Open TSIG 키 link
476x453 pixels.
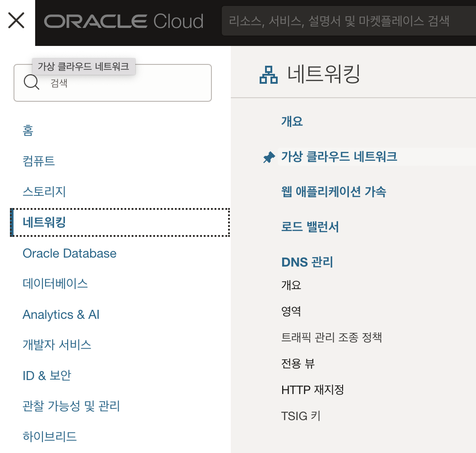[x=301, y=416]
